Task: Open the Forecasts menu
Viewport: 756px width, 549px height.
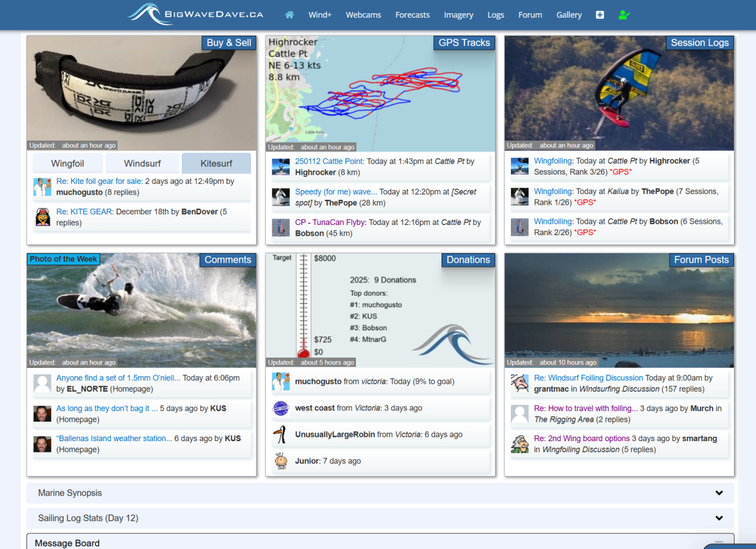Action: (412, 14)
